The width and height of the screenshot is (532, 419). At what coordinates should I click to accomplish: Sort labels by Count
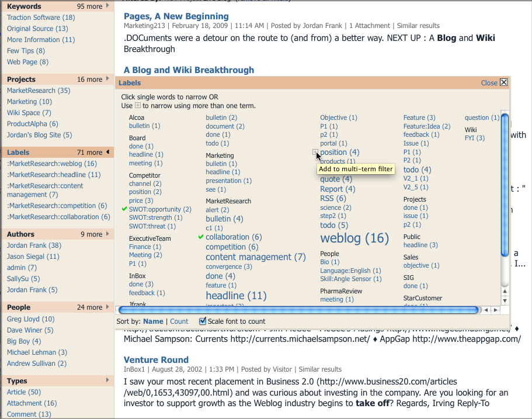[x=179, y=321]
